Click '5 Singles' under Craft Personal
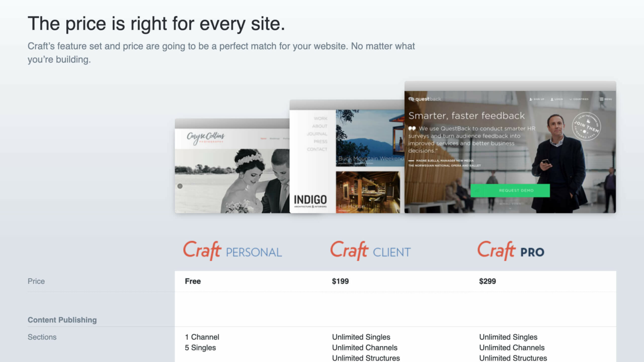644x362 pixels. (200, 348)
